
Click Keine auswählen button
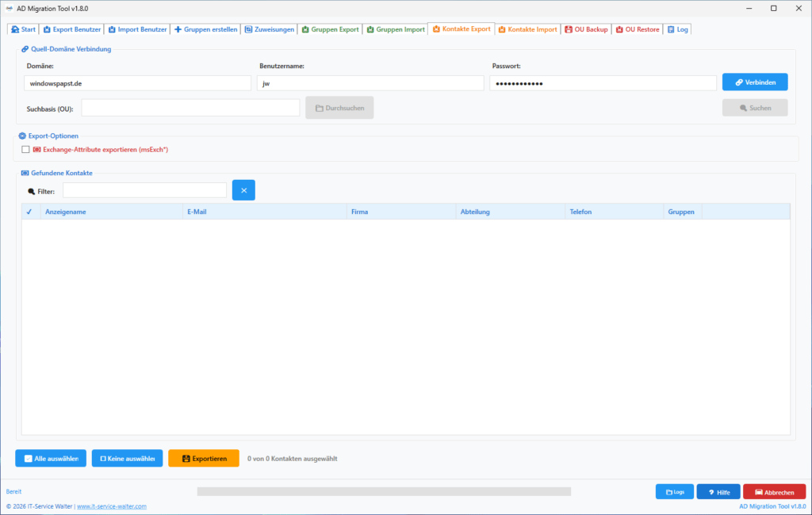[127, 458]
